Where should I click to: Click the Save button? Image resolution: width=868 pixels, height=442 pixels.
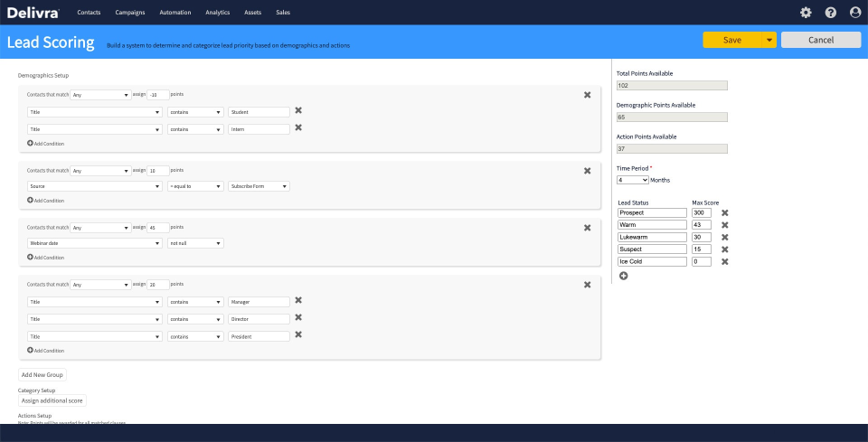click(732, 40)
